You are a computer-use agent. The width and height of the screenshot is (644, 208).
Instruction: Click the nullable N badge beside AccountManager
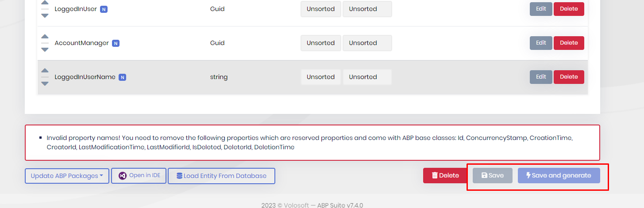(x=116, y=43)
